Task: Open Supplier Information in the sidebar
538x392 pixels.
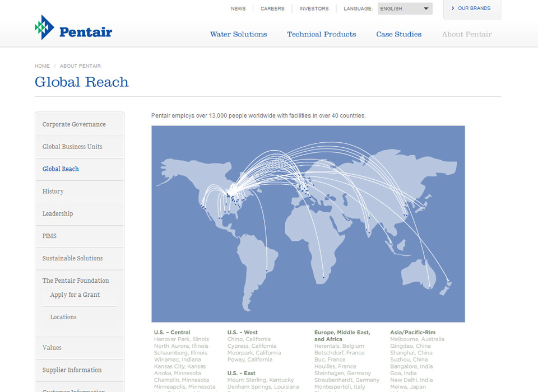Action: tap(80, 370)
